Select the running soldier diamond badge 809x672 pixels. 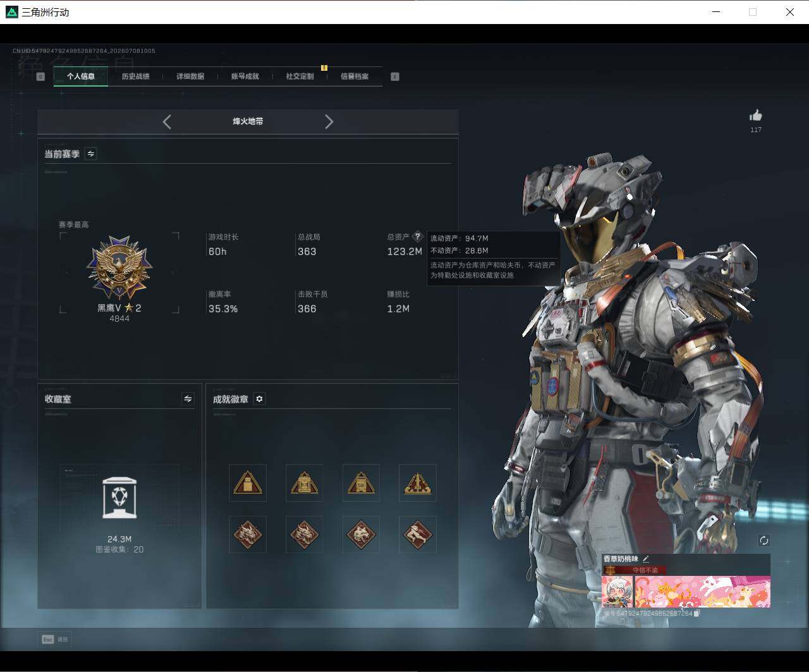click(418, 535)
